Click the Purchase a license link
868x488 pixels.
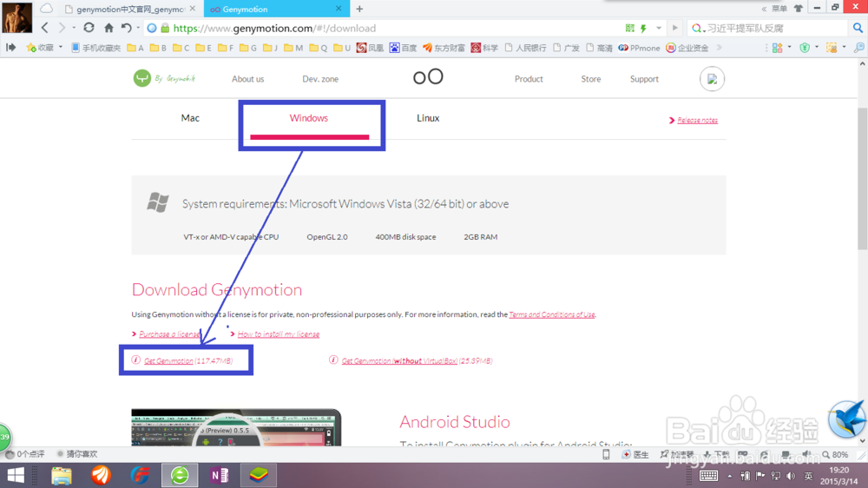pos(169,334)
